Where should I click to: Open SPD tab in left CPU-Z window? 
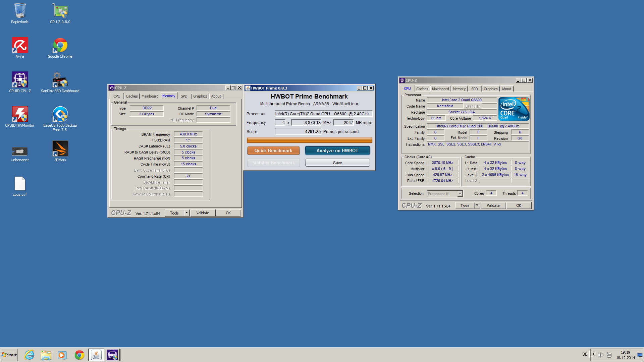[184, 96]
